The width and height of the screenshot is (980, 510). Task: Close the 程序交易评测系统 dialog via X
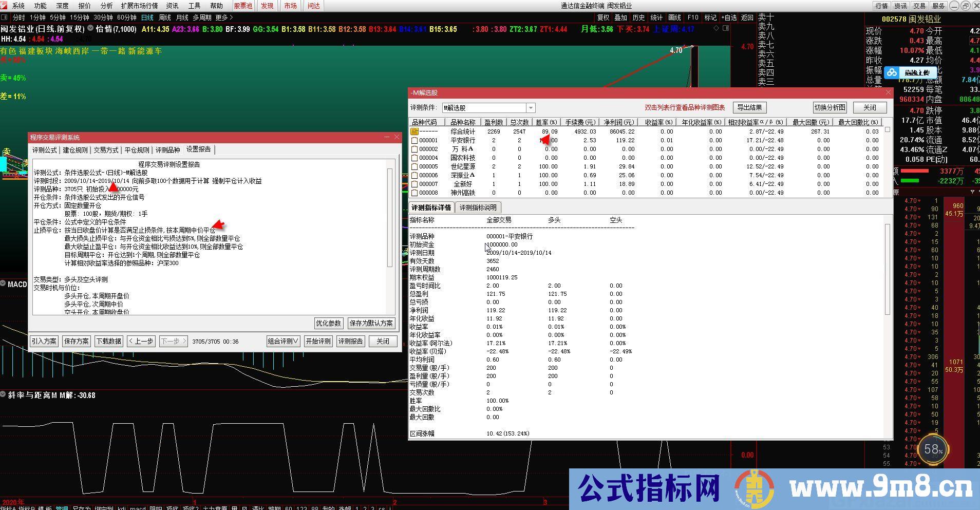pos(397,137)
